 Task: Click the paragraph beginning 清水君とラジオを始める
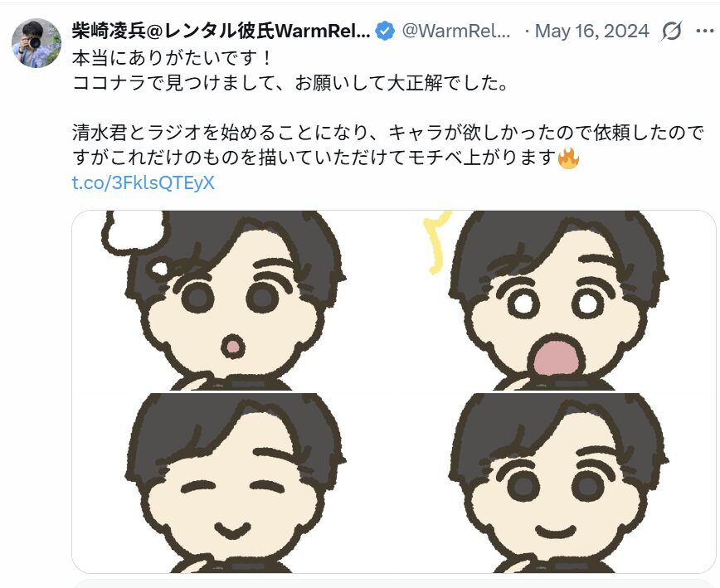click(x=388, y=145)
